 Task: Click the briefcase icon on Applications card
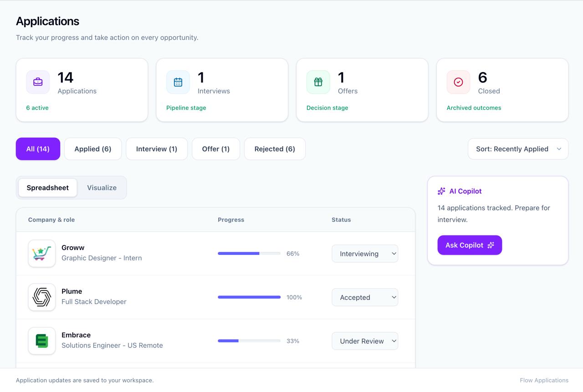pyautogui.click(x=38, y=82)
